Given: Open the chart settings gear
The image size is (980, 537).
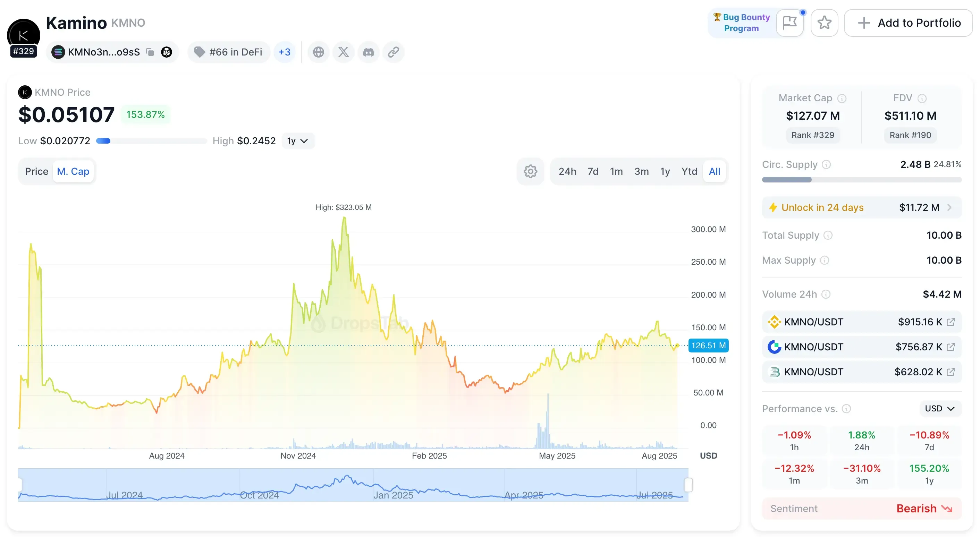Looking at the screenshot, I should (x=530, y=171).
